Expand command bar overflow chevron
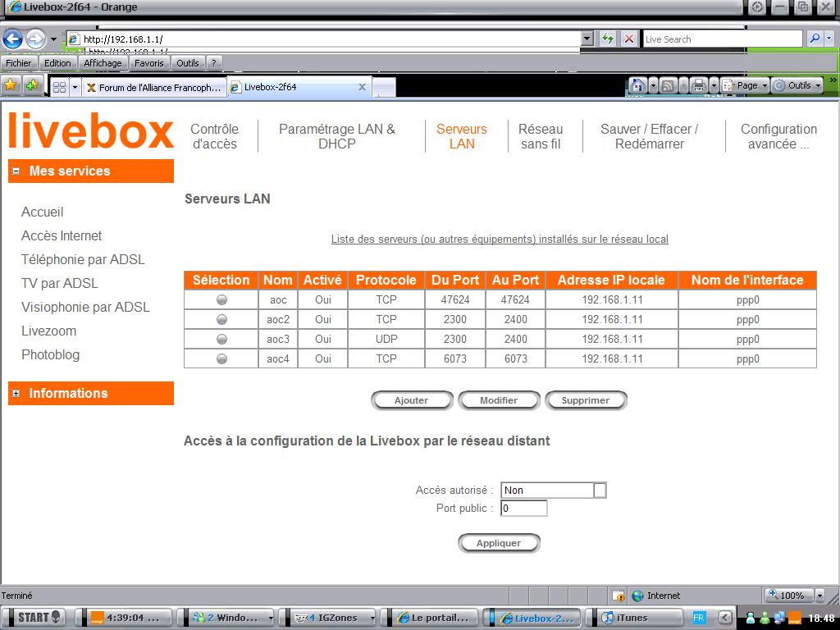 [833, 80]
